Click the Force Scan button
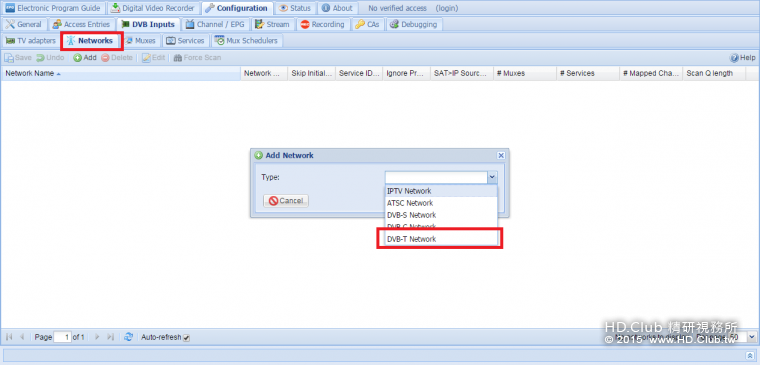The width and height of the screenshot is (760, 365). point(197,58)
